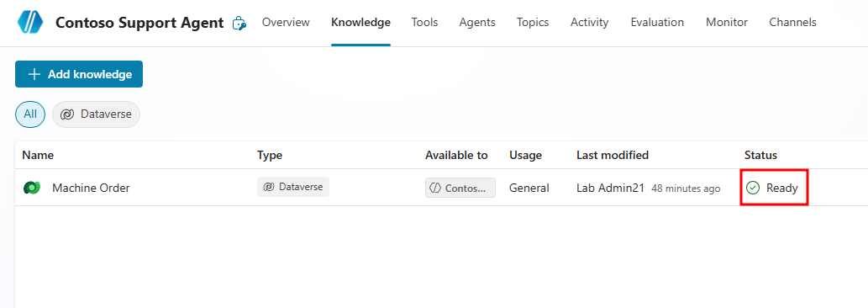Click the Dataverse type badge in Machine Order row
Screen dimensions: 868x308
tap(293, 187)
